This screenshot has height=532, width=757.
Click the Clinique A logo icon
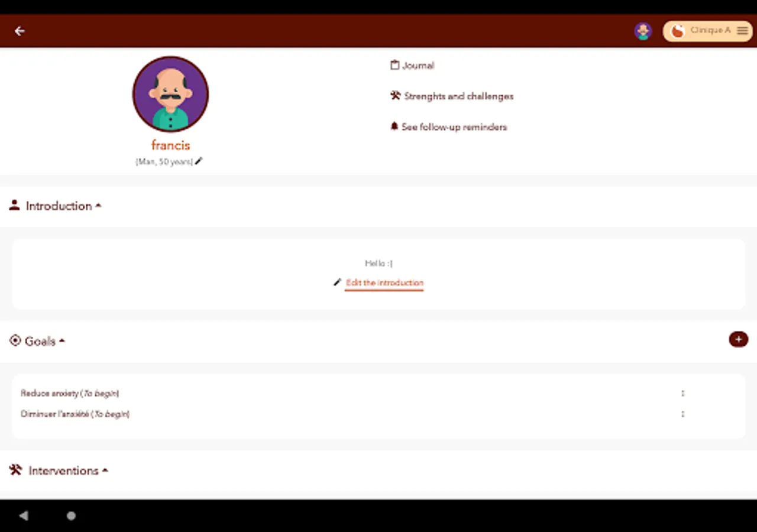[x=678, y=31]
